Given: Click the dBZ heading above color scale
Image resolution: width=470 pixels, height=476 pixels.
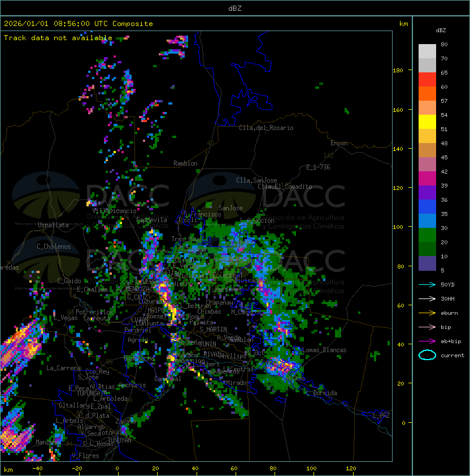Looking at the screenshot, I should [x=441, y=31].
